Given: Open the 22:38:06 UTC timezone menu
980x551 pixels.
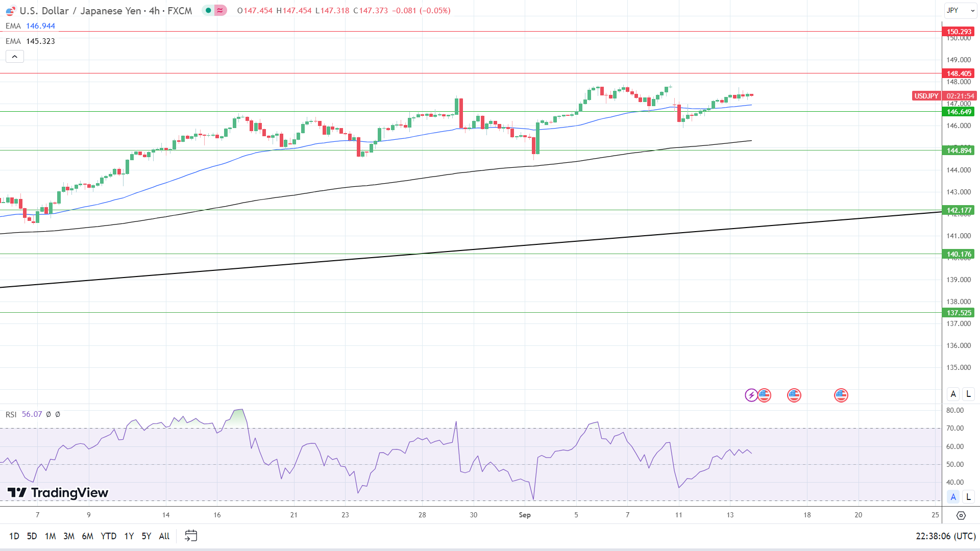Looking at the screenshot, I should point(945,536).
